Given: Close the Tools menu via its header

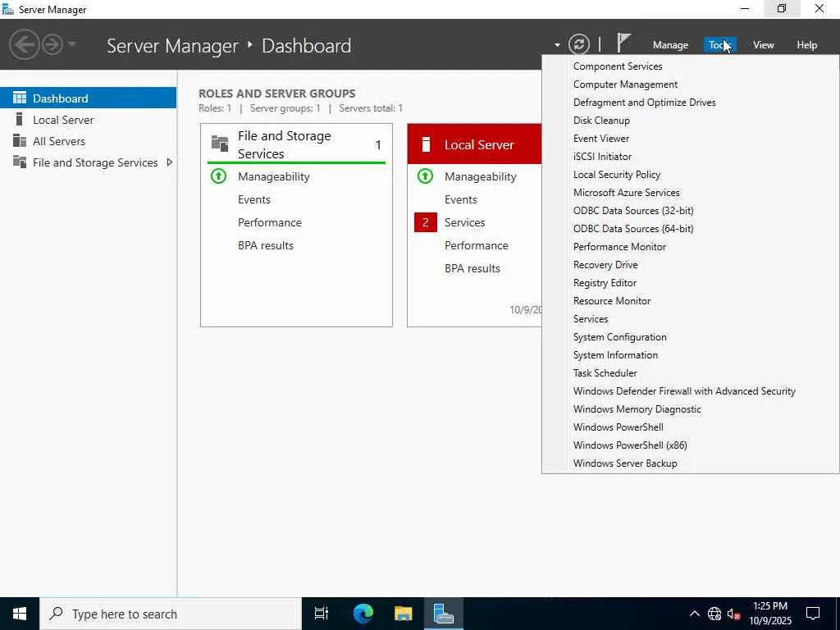Looking at the screenshot, I should [719, 45].
